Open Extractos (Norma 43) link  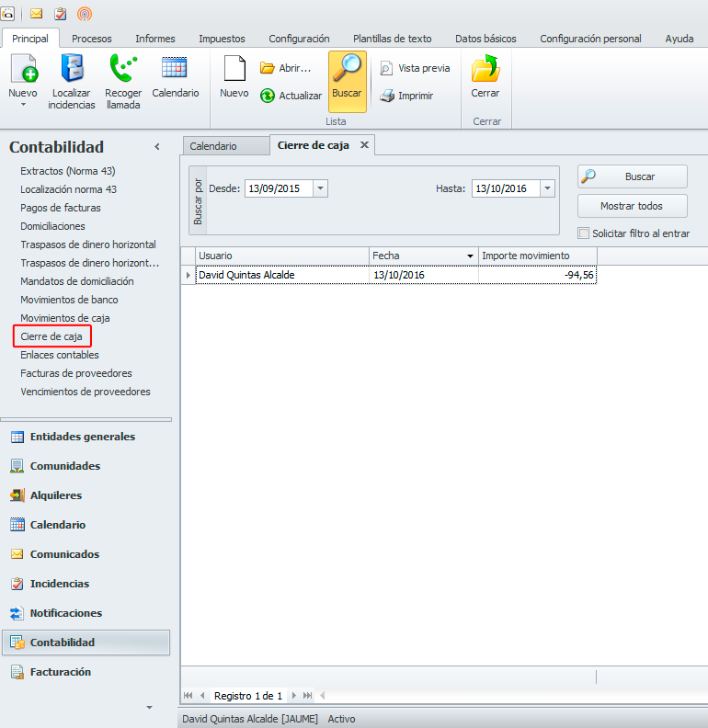[x=68, y=171]
